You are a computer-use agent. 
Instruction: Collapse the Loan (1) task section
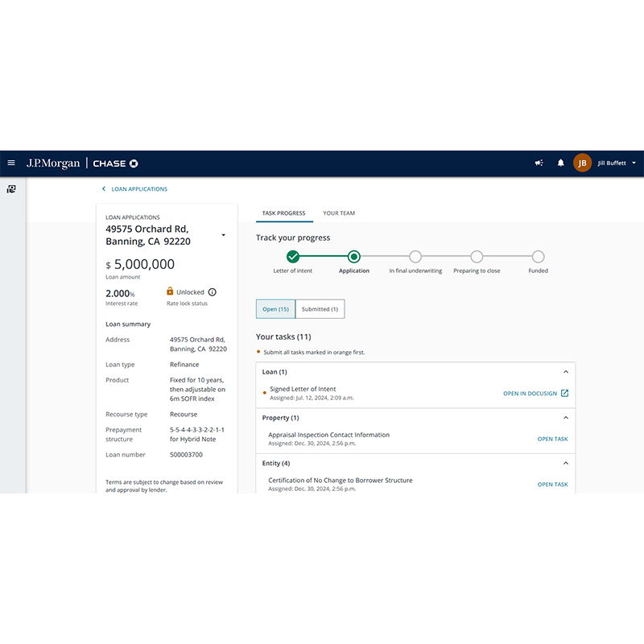tap(565, 372)
